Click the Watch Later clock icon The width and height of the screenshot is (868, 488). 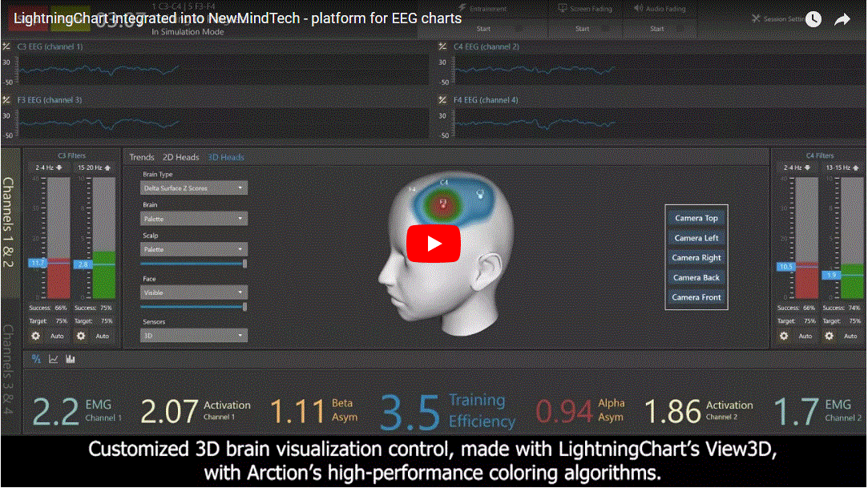coord(813,19)
